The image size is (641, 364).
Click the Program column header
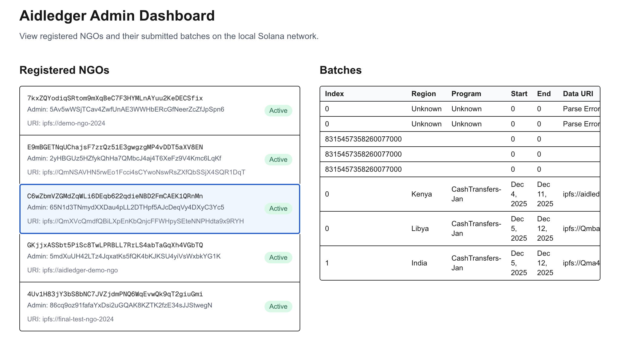[x=466, y=94]
